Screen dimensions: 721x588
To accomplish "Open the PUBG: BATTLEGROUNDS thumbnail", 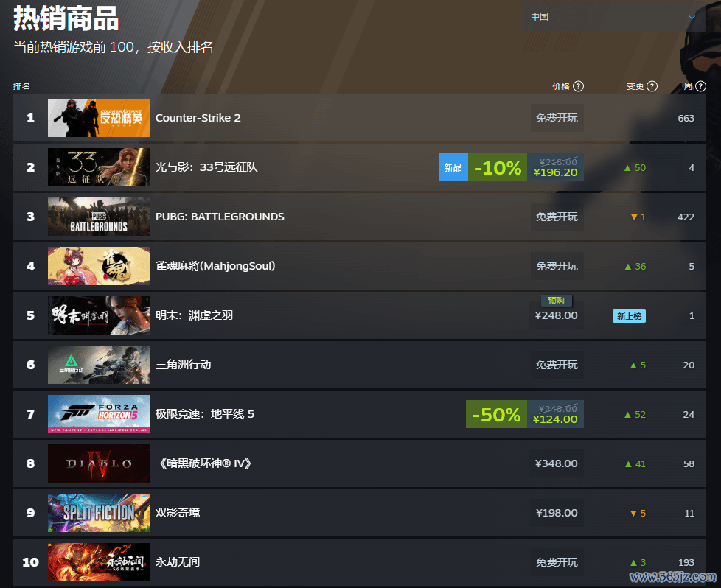I will pos(99,217).
